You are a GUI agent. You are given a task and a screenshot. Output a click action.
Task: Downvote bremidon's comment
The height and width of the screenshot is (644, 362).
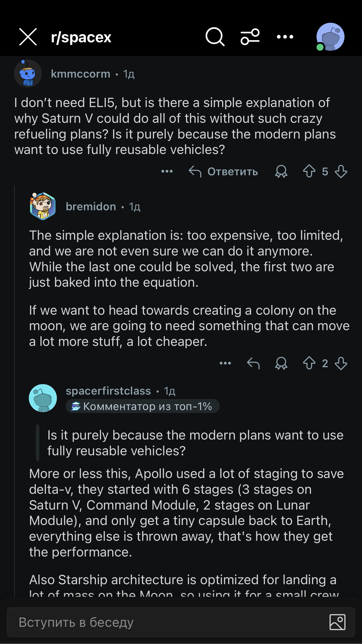tap(341, 363)
